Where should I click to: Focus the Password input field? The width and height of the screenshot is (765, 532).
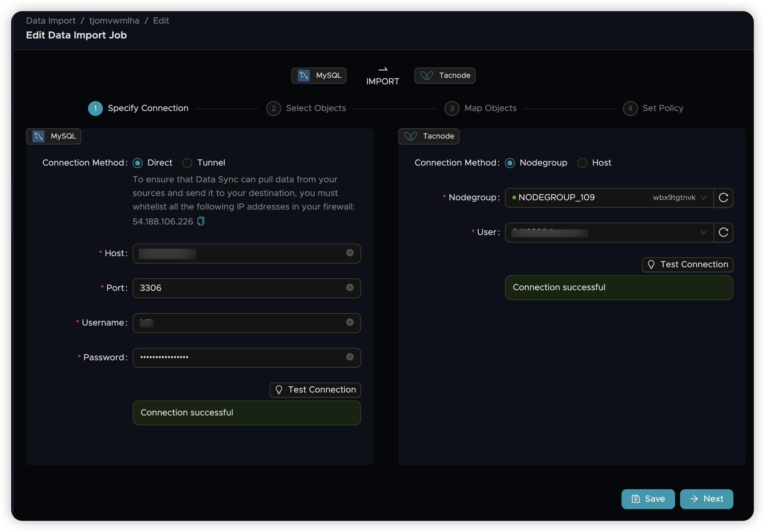click(246, 358)
